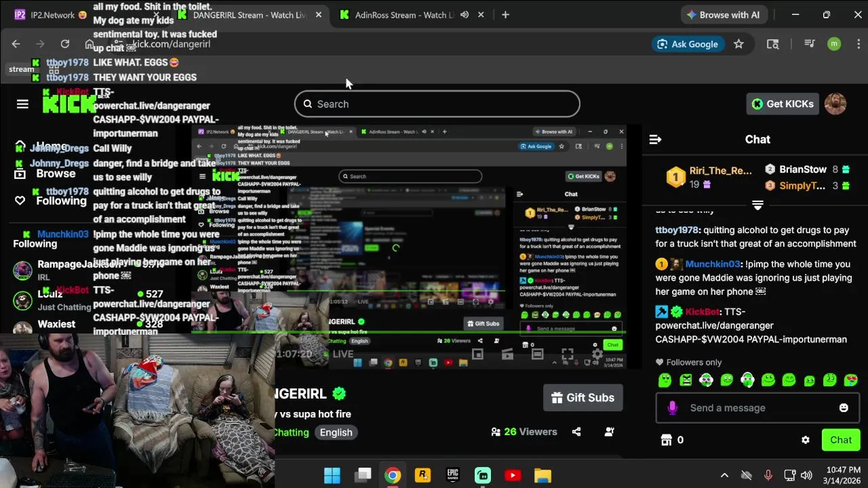The image size is (868, 488).
Task: Click the green KICK logo
Action: point(68,103)
